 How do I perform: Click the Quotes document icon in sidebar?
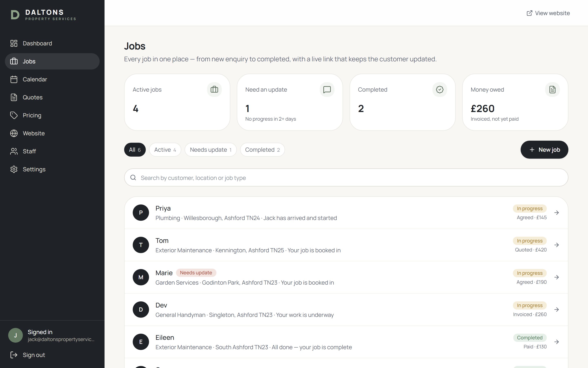(14, 97)
